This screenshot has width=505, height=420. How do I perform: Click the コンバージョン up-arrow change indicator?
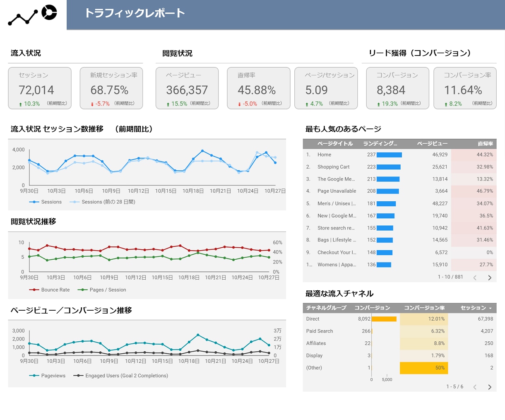click(378, 104)
